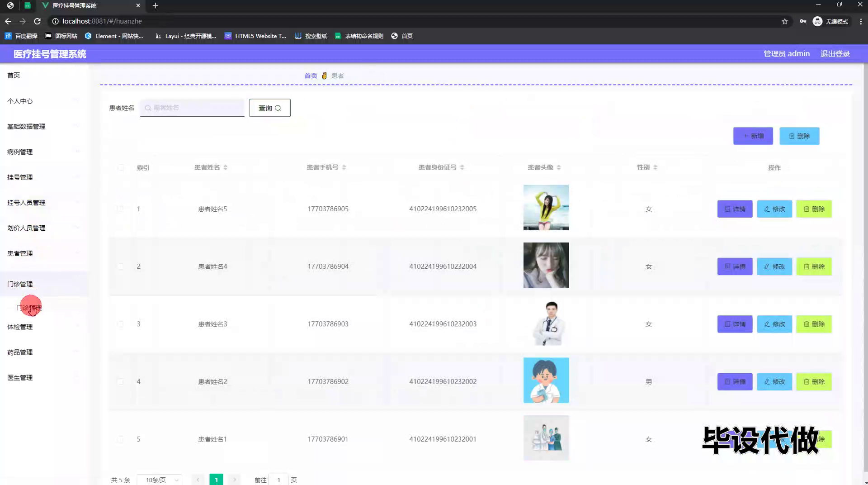
Task: Click pagination next-page arrow
Action: coord(235,480)
